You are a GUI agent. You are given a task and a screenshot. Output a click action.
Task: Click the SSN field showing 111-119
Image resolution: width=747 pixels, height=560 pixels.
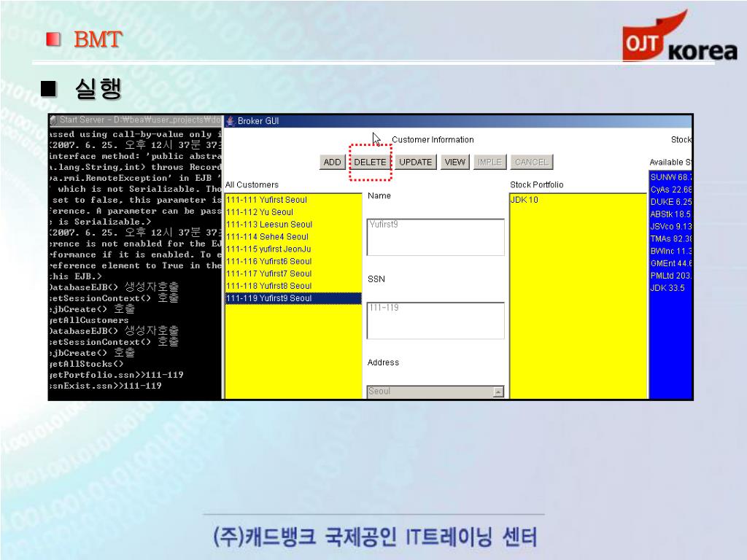(x=436, y=321)
